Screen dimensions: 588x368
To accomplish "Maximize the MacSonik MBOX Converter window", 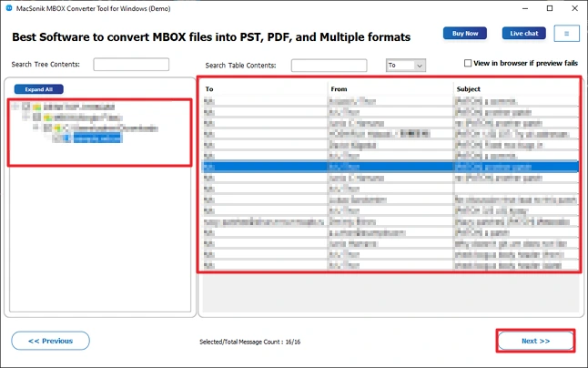I will [x=550, y=8].
